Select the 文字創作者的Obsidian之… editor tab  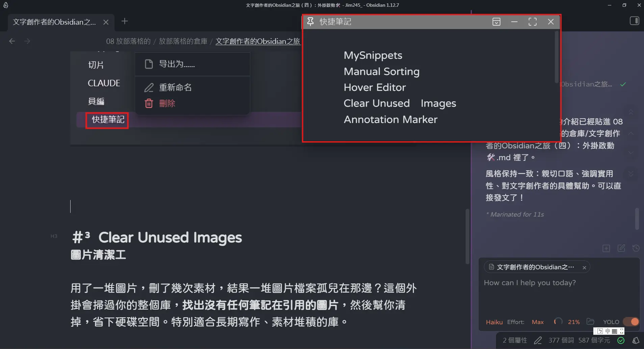coord(54,22)
